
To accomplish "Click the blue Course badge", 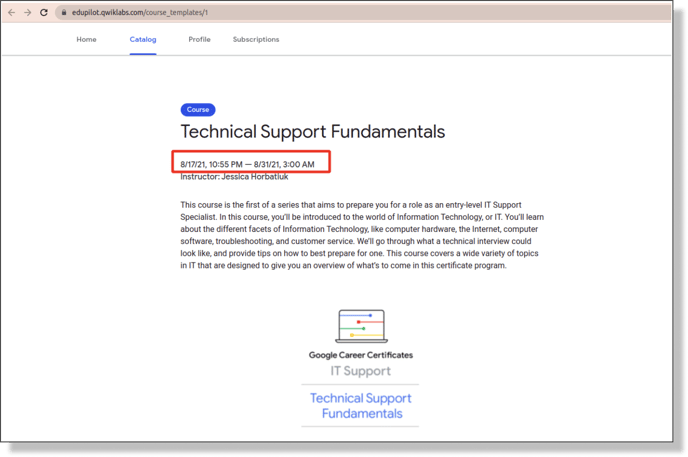I will click(x=198, y=110).
